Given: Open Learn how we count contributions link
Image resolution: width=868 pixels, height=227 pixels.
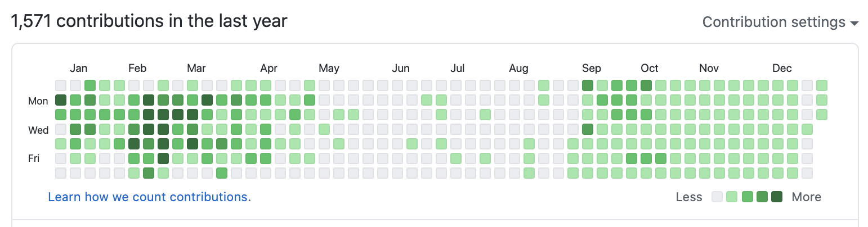Looking at the screenshot, I should click(x=148, y=197).
